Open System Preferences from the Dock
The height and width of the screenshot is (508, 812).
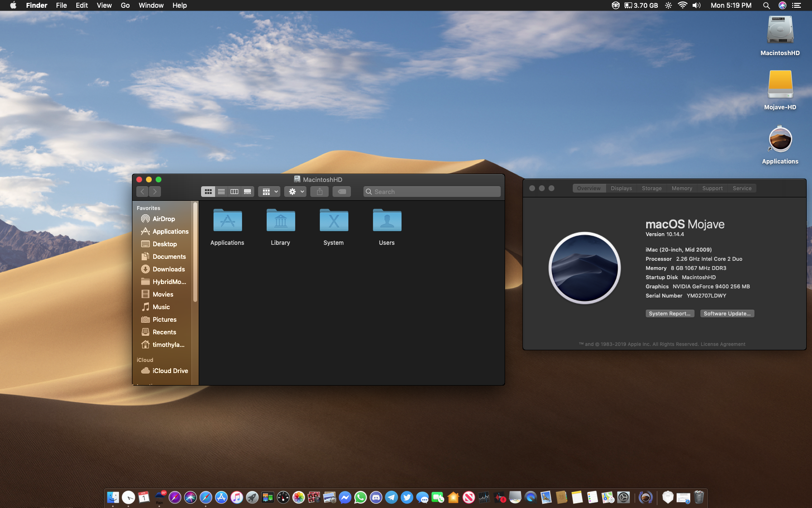pyautogui.click(x=623, y=497)
